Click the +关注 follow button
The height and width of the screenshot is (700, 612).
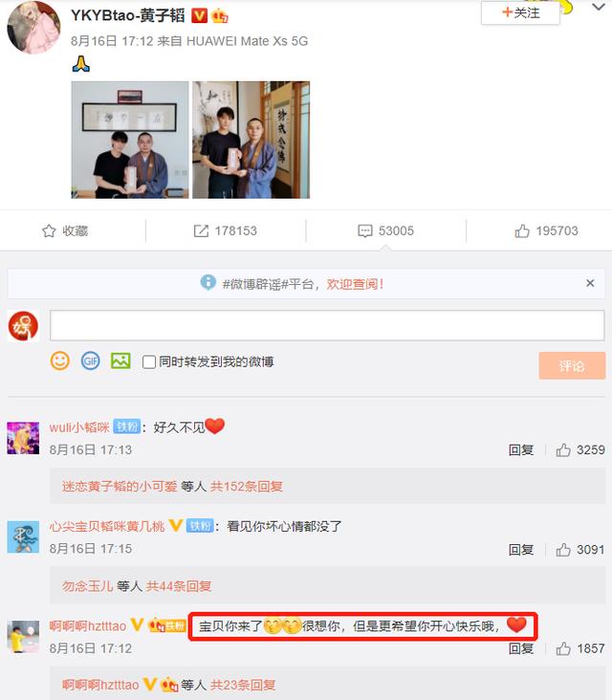tap(520, 12)
